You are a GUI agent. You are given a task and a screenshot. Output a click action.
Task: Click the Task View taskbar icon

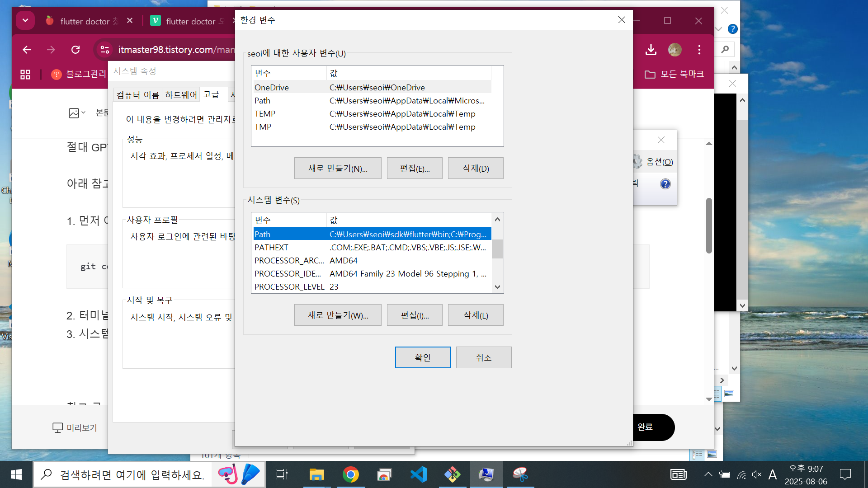(x=282, y=474)
